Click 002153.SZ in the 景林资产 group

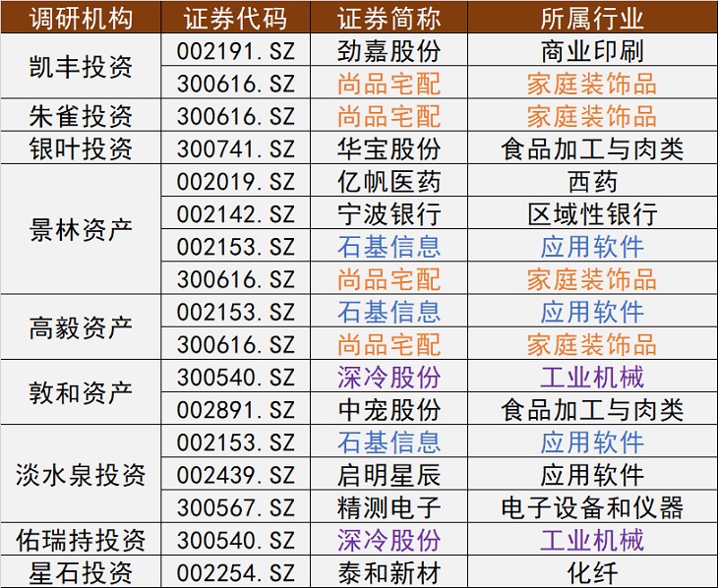point(235,246)
